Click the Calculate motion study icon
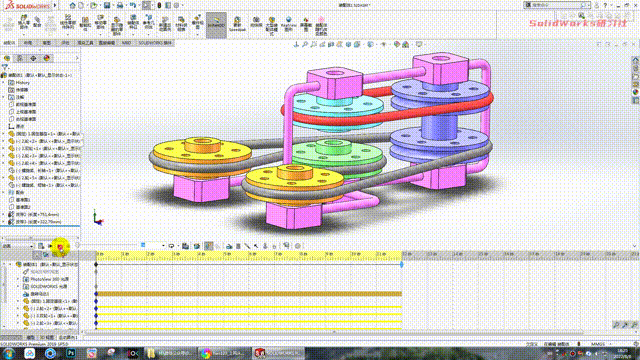This screenshot has width=640, height=360. coord(41,246)
